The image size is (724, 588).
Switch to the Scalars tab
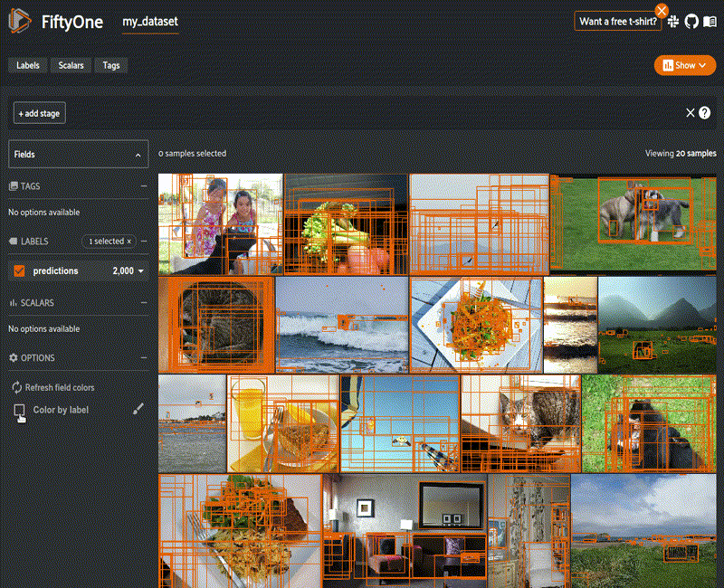tap(71, 65)
